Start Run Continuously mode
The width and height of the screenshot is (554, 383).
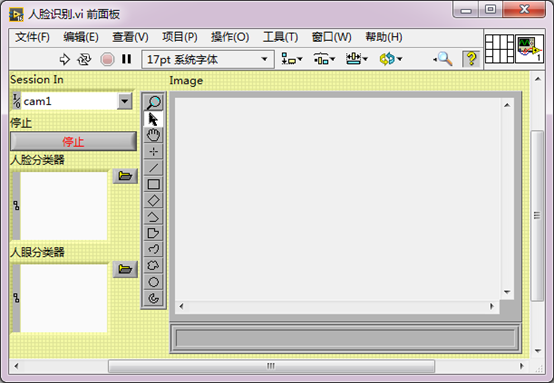(x=84, y=59)
